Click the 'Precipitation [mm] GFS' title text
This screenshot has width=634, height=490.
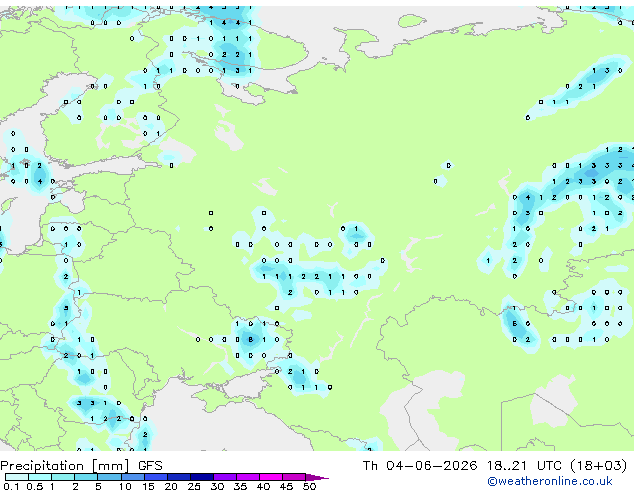pyautogui.click(x=81, y=466)
